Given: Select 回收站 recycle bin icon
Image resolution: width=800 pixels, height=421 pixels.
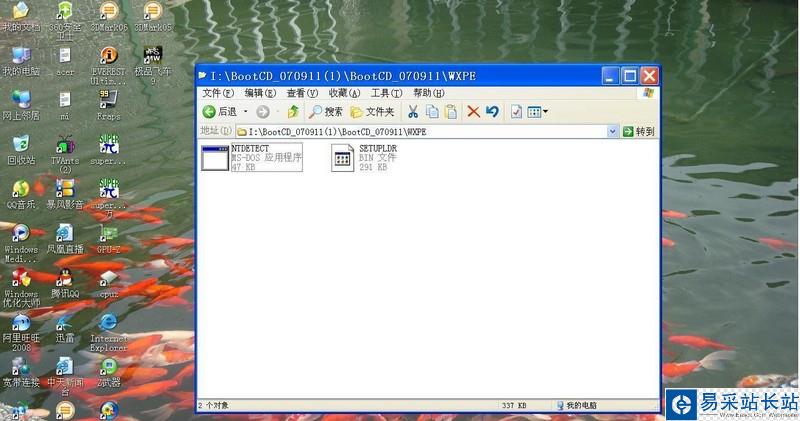Looking at the screenshot, I should tap(21, 150).
